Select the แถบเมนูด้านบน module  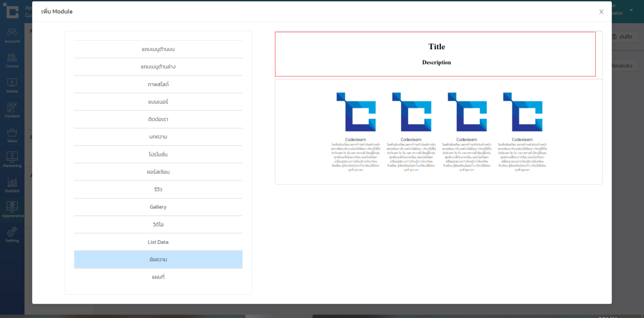[158, 49]
